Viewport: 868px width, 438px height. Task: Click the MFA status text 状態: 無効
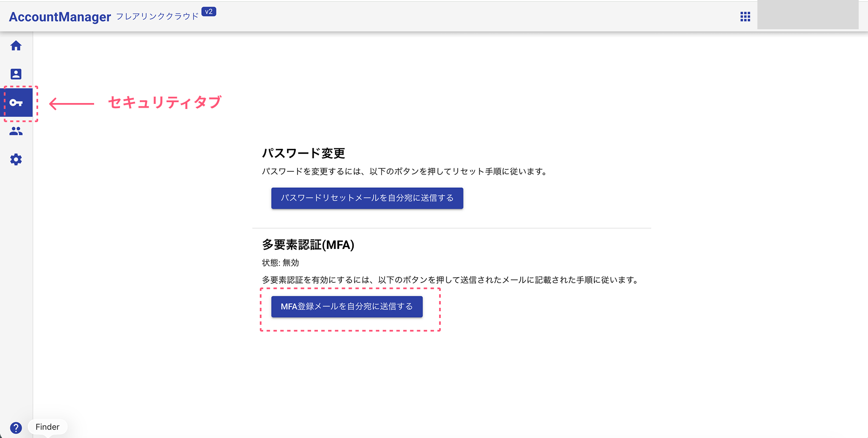tap(280, 262)
